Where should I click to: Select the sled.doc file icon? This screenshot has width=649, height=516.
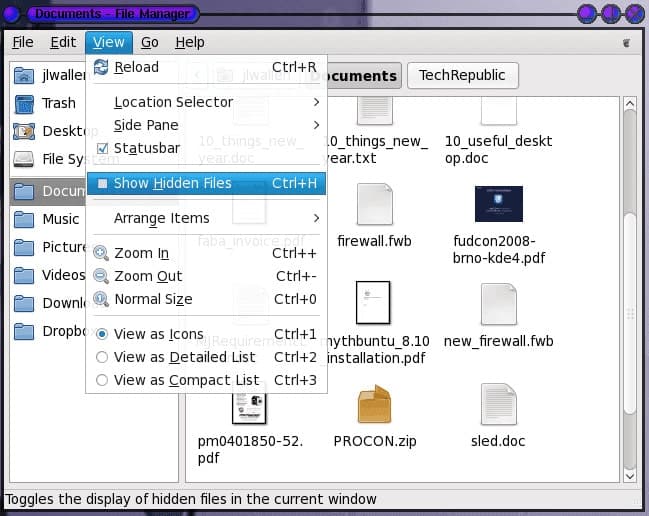tap(498, 404)
